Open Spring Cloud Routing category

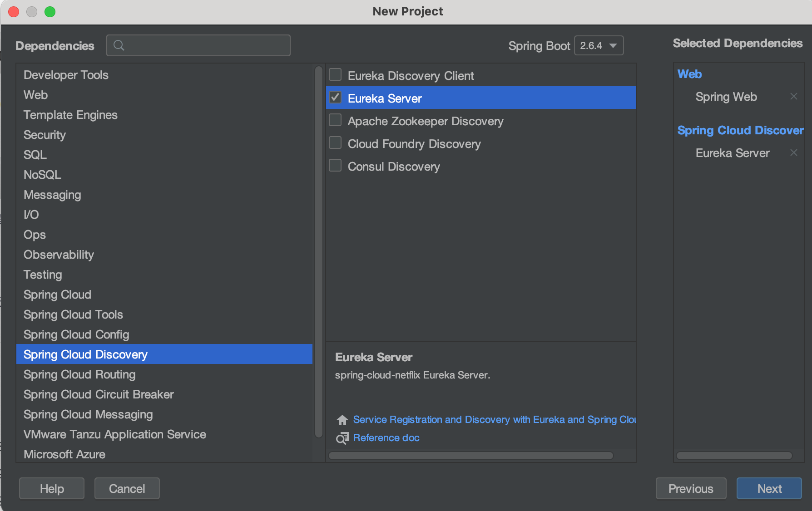(164, 374)
